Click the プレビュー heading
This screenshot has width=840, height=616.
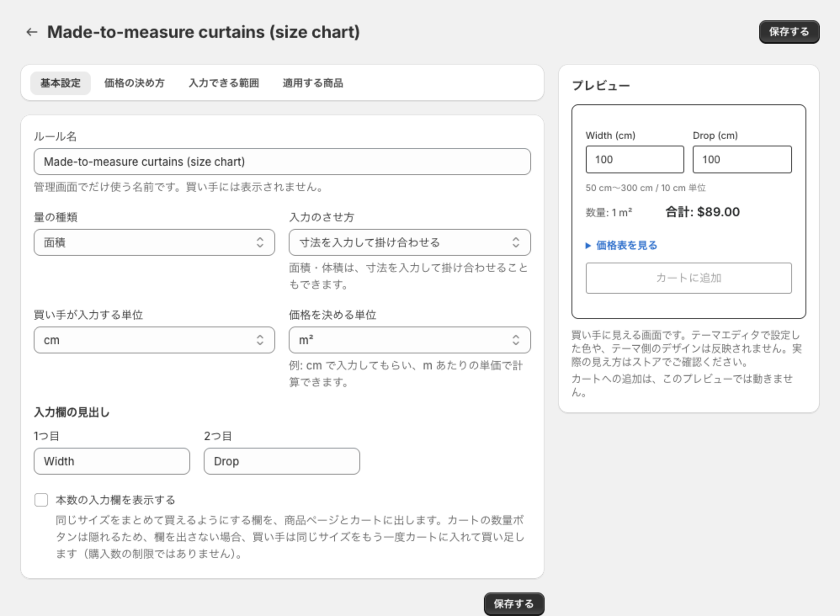pos(601,85)
